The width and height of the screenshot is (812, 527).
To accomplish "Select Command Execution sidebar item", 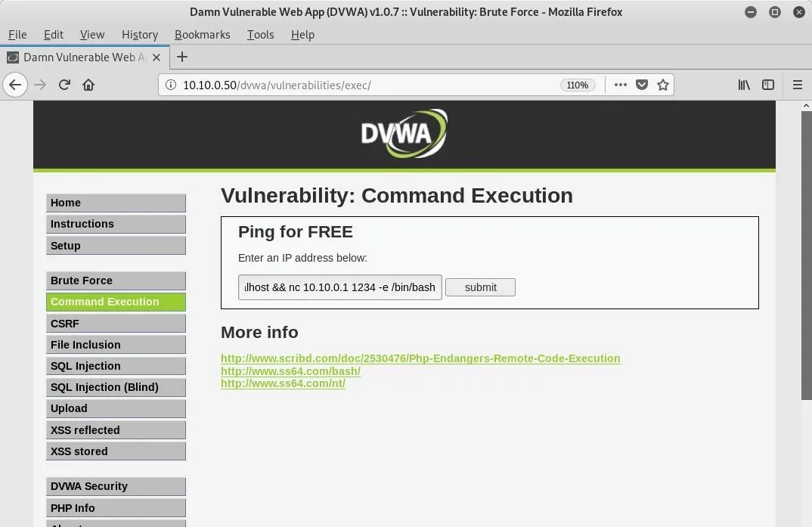I will tap(116, 302).
